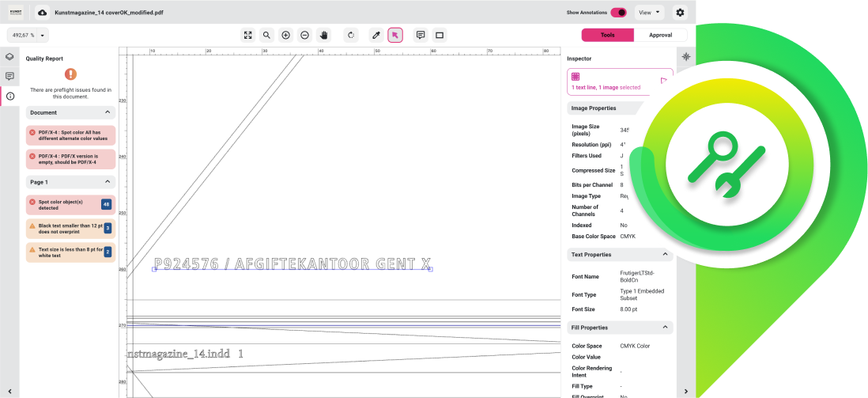Click the compass icon beside the Inspector

click(x=686, y=56)
